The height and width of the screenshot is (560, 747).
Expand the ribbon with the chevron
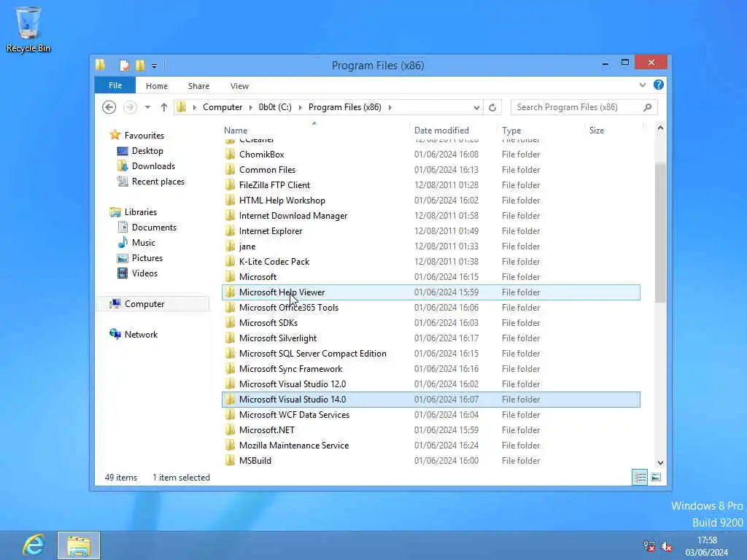point(643,85)
